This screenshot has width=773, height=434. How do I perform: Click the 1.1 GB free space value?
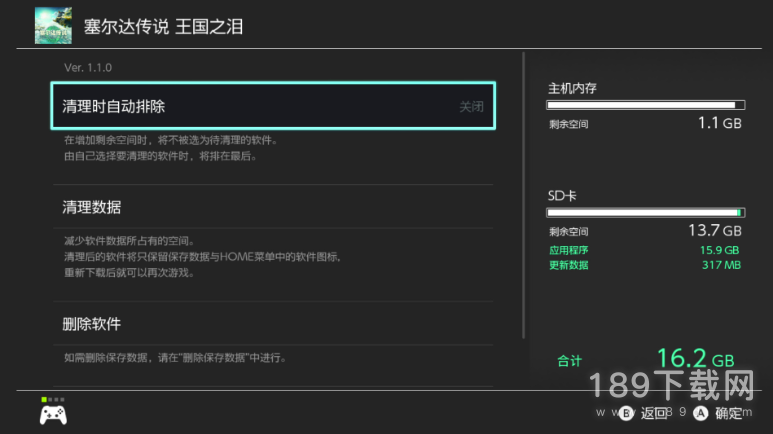[720, 123]
